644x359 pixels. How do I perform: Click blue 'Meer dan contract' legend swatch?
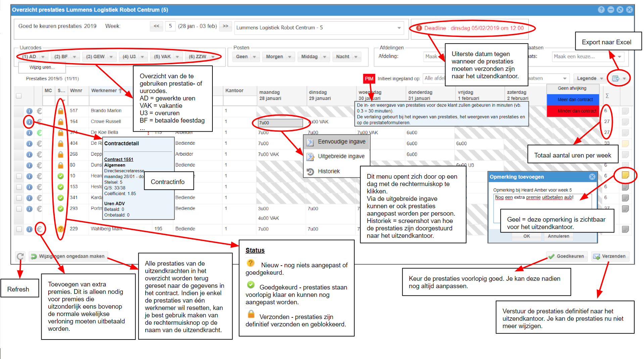tap(573, 100)
